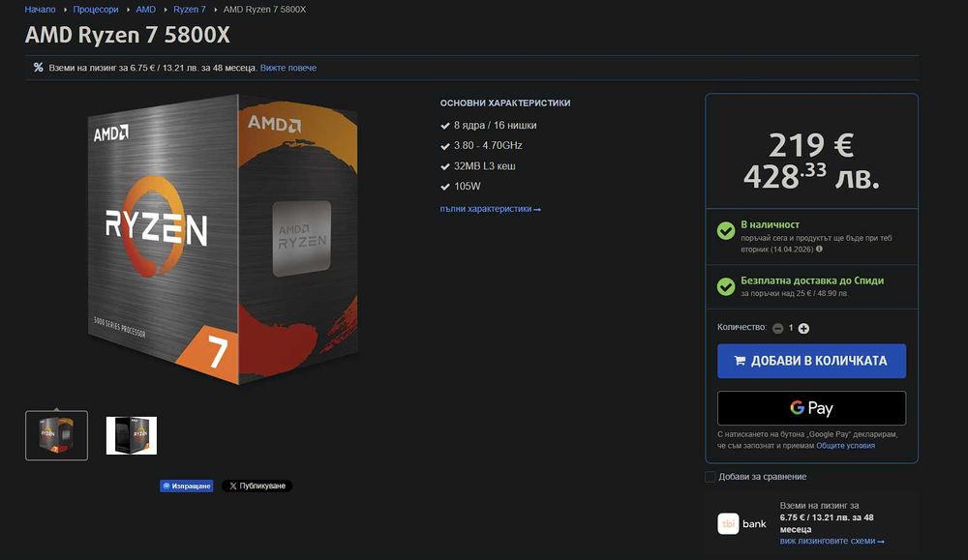Click 'Основни характеристики' heading
This screenshot has height=560, width=968.
tap(505, 103)
